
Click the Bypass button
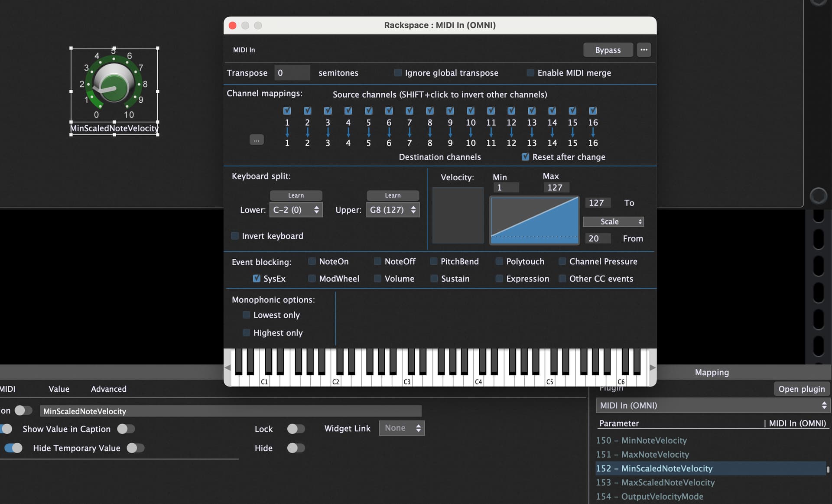(608, 50)
